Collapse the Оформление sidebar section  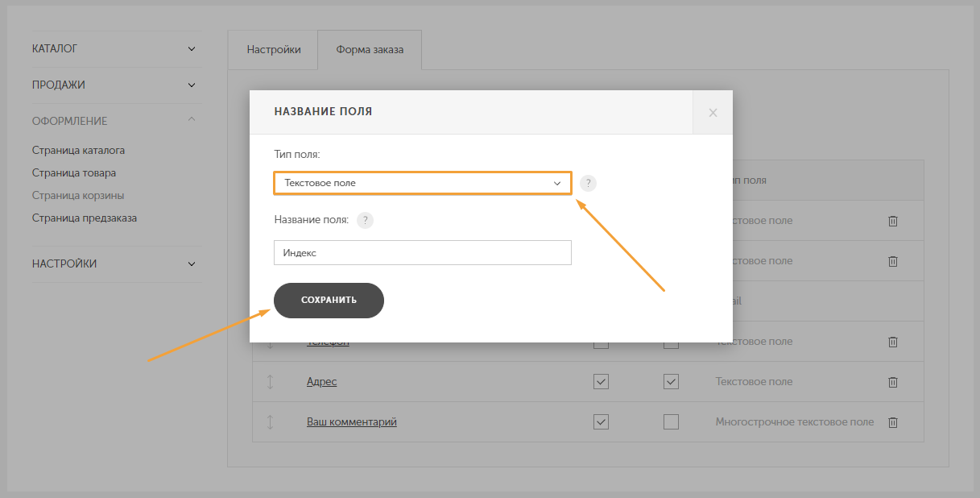(x=116, y=121)
